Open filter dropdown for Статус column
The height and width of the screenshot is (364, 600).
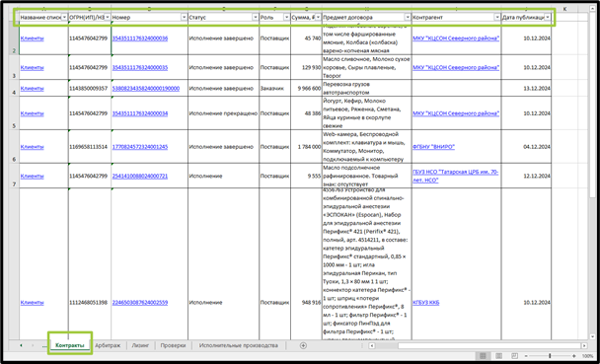click(x=256, y=17)
